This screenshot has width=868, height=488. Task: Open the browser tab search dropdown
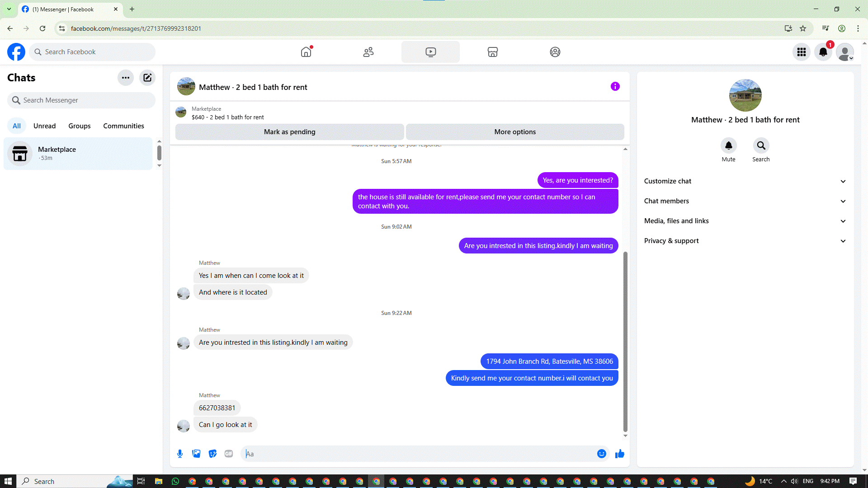click(x=9, y=9)
